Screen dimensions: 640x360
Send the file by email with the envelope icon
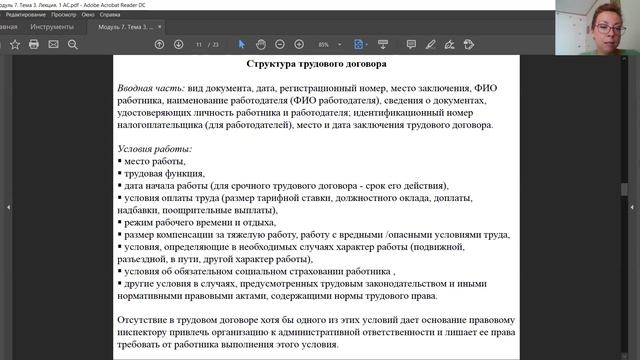click(x=53, y=44)
